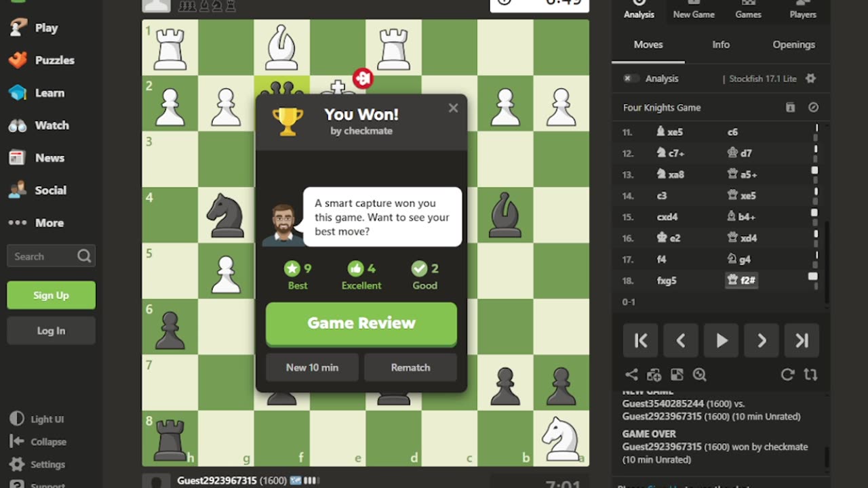Image resolution: width=868 pixels, height=488 pixels.
Task: Click the 0-1 game result text
Action: [629, 302]
